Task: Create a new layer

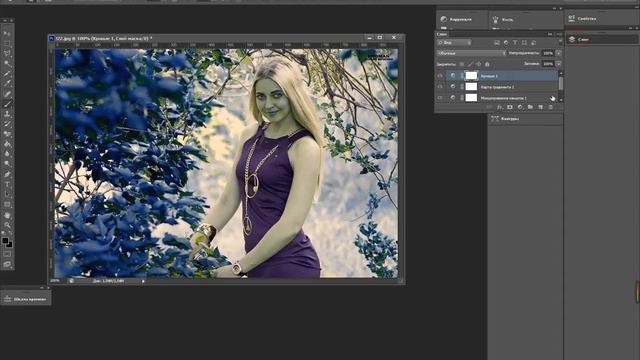Action: coord(540,107)
